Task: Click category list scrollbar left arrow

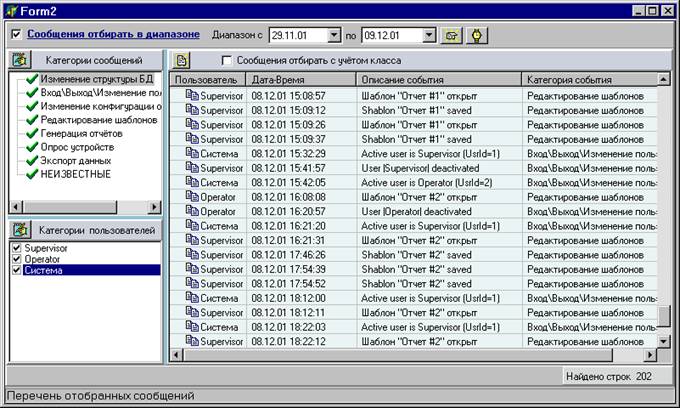Action: coord(16,207)
